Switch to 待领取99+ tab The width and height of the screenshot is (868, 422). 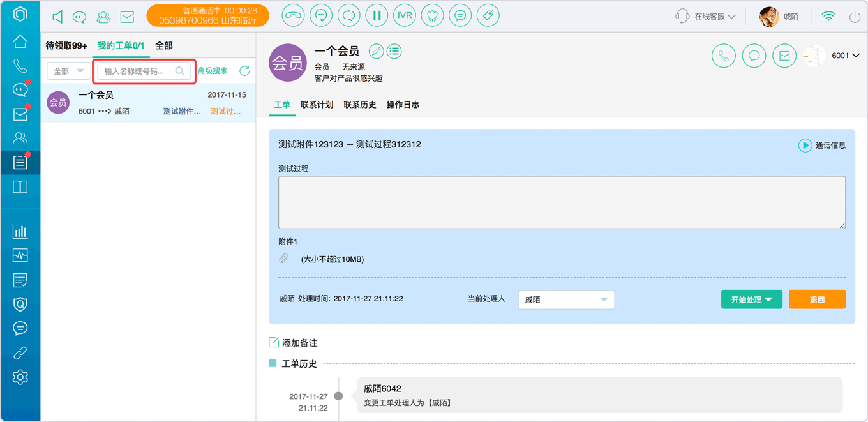click(x=66, y=46)
